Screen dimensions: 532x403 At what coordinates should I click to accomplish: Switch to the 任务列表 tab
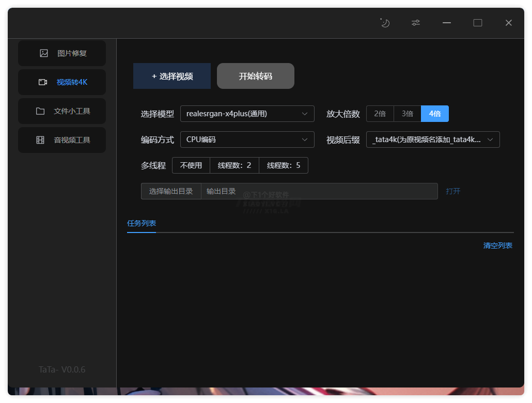coord(141,224)
